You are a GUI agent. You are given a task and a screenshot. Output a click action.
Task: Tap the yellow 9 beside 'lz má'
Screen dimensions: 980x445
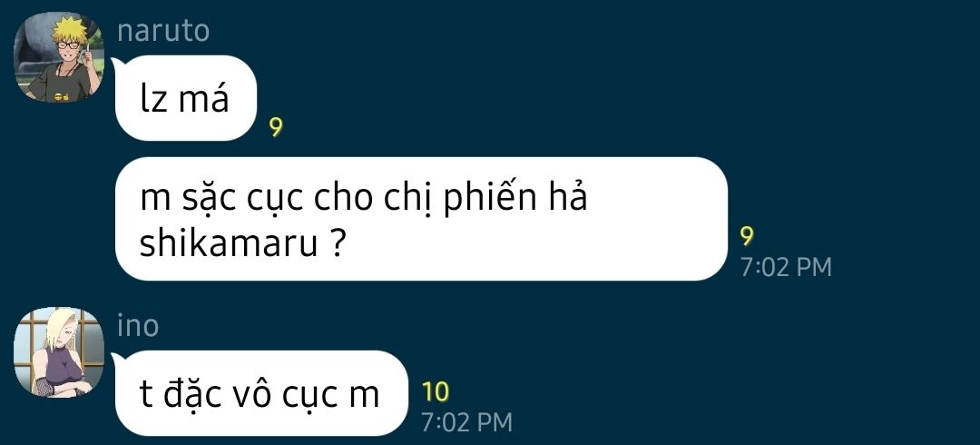click(276, 128)
